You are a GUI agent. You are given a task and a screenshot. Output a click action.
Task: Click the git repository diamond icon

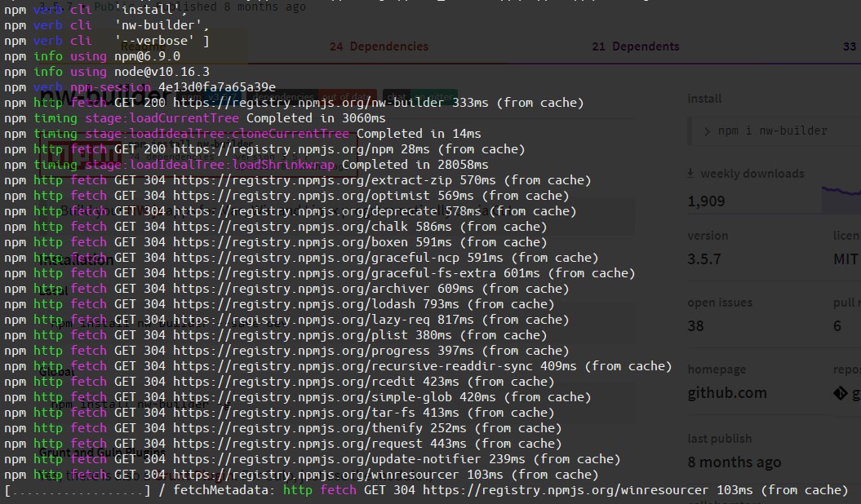[840, 393]
